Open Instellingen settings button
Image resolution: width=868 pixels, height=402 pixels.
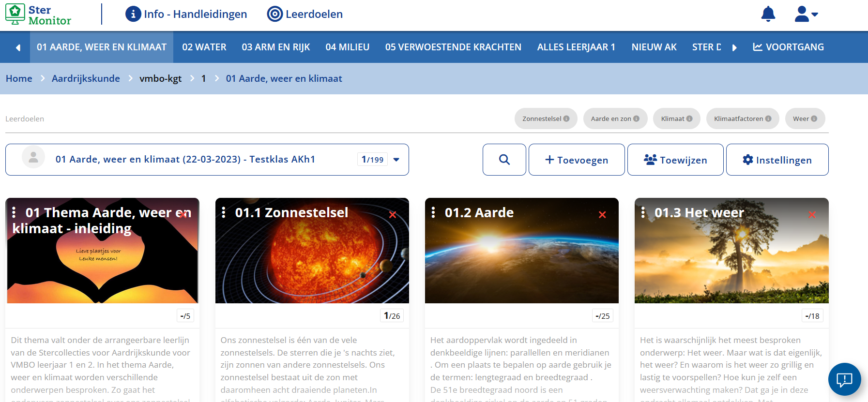click(x=777, y=160)
